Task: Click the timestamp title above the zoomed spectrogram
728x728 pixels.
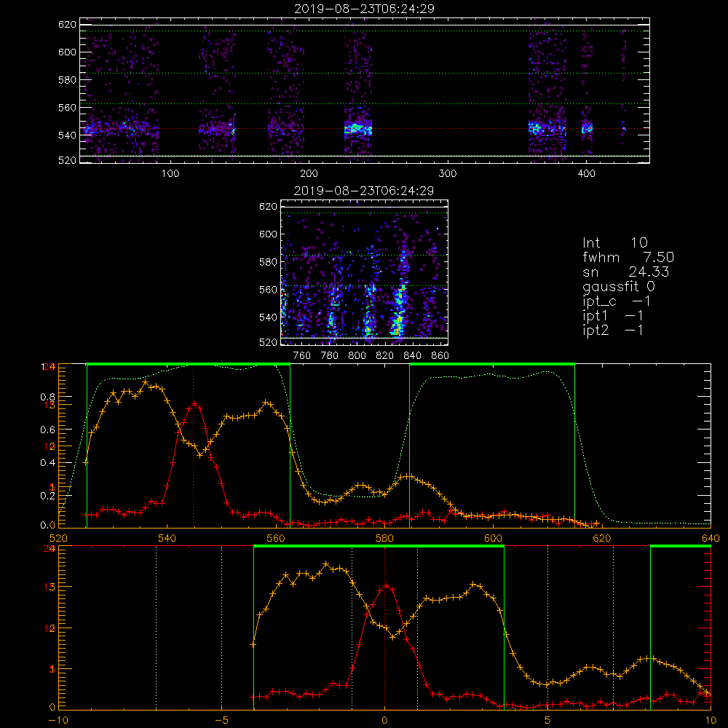Action: [x=364, y=191]
